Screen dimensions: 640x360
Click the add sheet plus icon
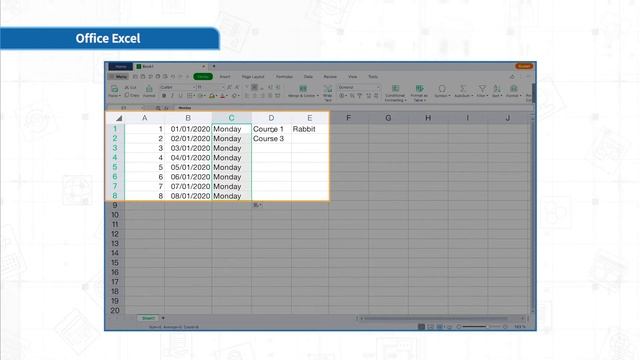click(163, 318)
